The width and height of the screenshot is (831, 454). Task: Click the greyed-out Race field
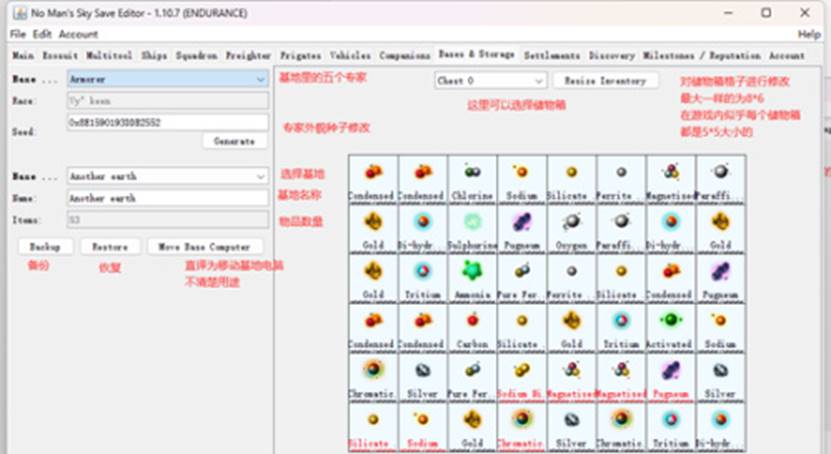pyautogui.click(x=167, y=101)
